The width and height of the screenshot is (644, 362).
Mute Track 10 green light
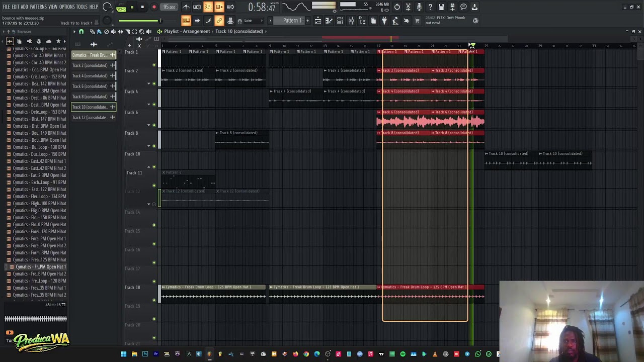pyautogui.click(x=154, y=166)
